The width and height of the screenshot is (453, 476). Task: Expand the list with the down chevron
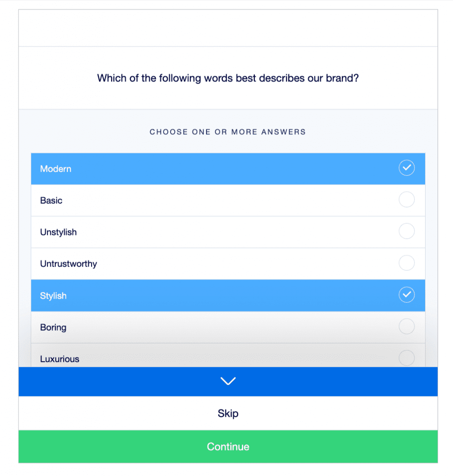pyautogui.click(x=228, y=381)
